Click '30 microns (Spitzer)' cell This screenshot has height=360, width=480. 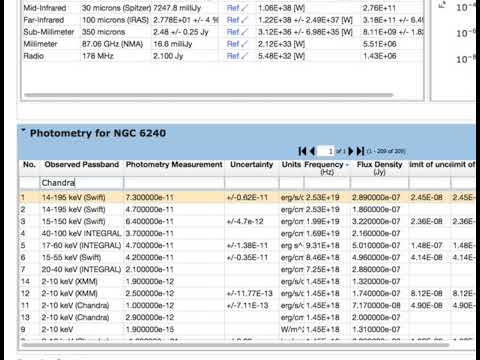117,8
